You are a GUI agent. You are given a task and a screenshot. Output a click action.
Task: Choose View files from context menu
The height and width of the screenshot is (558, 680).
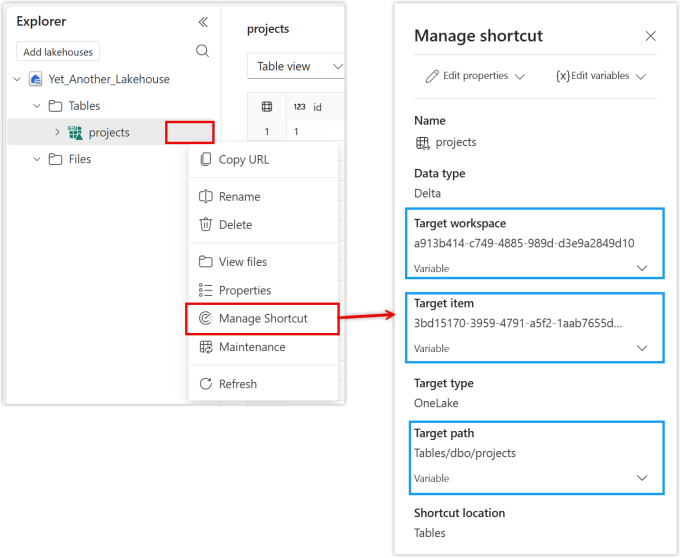click(263, 261)
